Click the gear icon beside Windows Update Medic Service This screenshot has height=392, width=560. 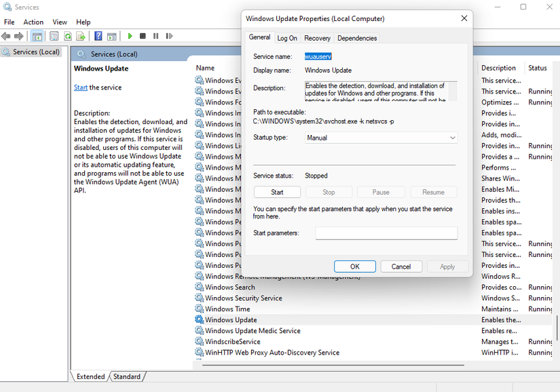(200, 330)
